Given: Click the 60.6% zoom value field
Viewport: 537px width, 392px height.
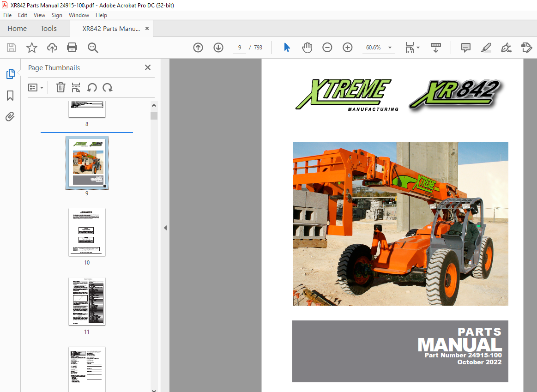Looking at the screenshot, I should pos(373,48).
